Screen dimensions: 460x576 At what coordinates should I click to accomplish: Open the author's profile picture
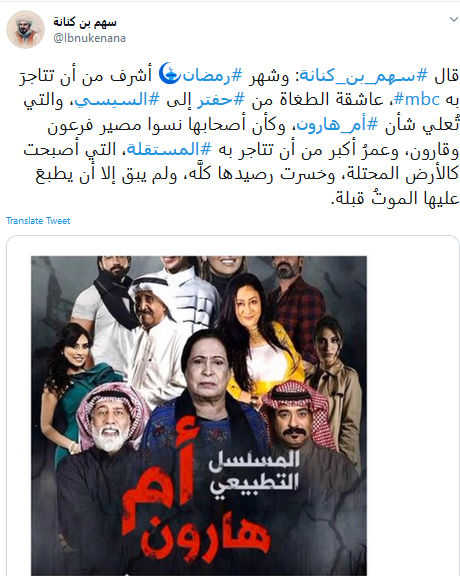click(x=25, y=29)
